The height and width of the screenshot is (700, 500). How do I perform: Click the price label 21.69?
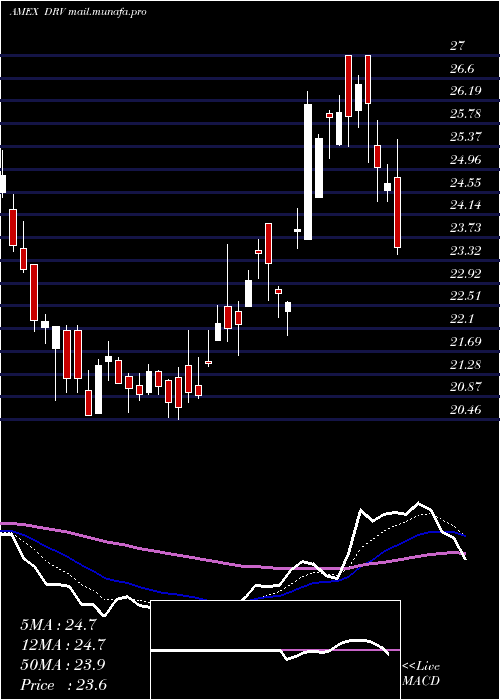click(x=465, y=342)
